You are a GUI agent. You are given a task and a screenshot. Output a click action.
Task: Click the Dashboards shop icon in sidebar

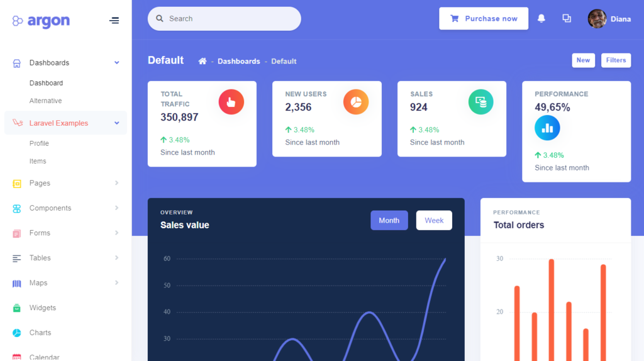(16, 63)
